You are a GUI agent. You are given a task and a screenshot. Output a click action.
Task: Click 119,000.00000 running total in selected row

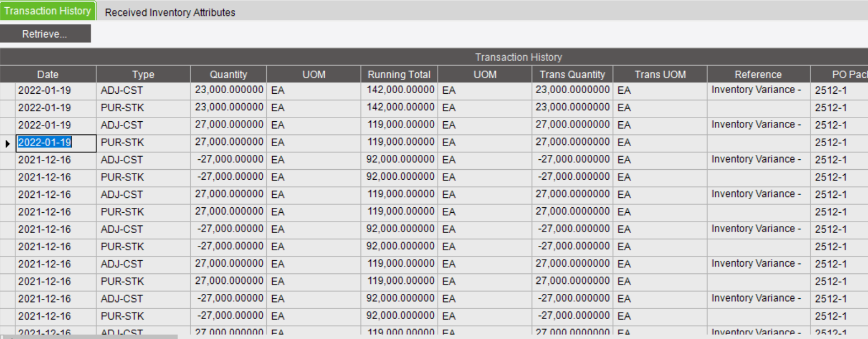[x=400, y=142]
